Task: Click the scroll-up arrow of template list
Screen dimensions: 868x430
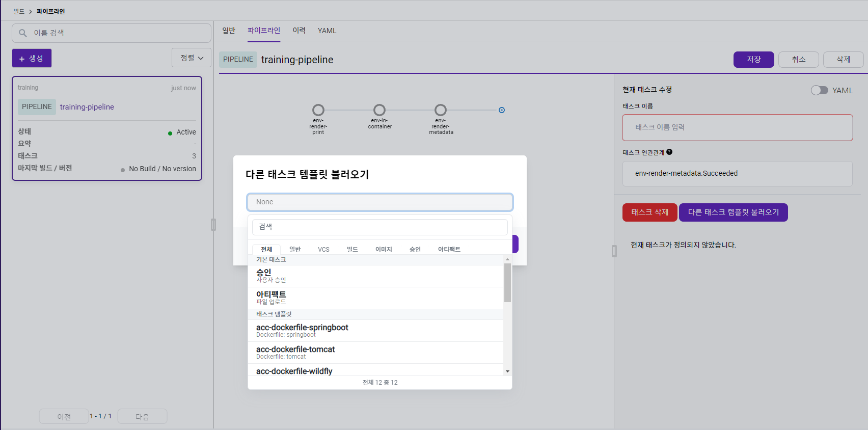Action: [x=507, y=259]
